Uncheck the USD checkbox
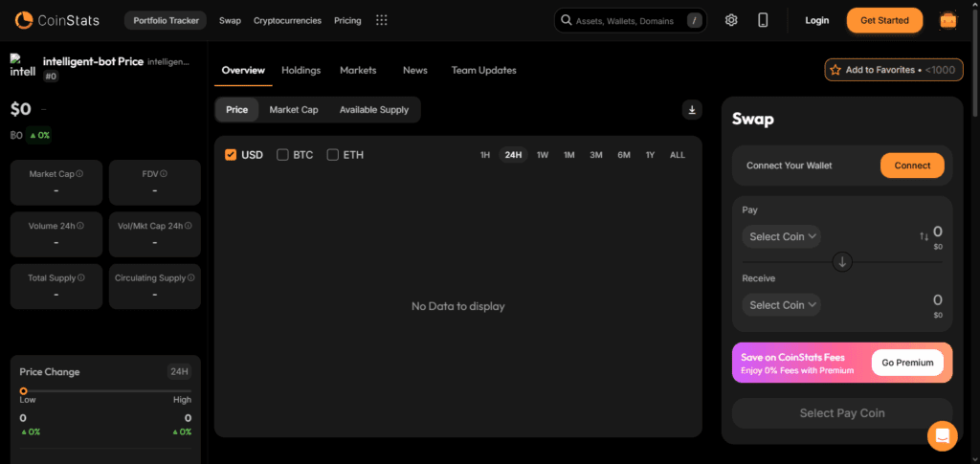The height and width of the screenshot is (464, 980). [x=231, y=154]
